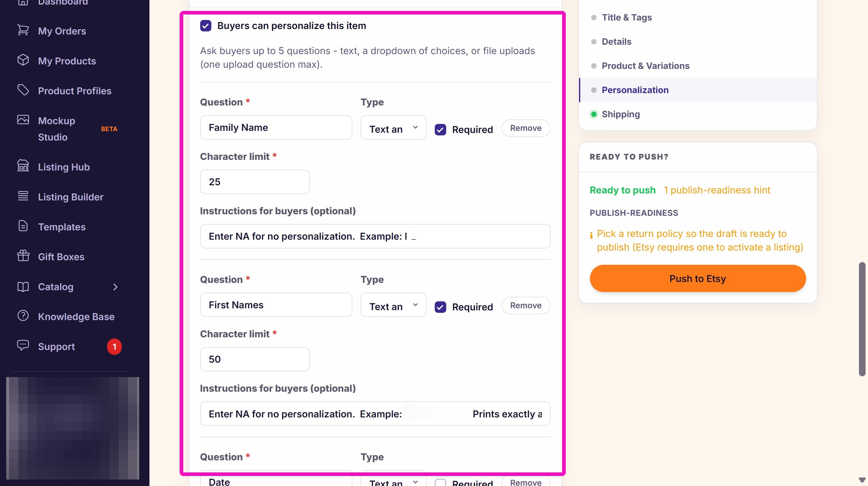
Task: Uncheck Buyers can personalize this item
Action: 206,26
